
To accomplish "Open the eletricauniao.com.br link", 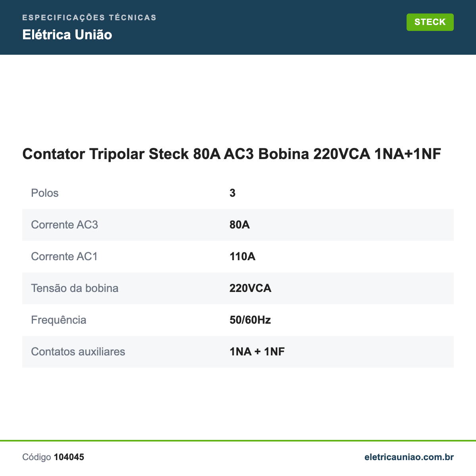I will [x=409, y=457].
